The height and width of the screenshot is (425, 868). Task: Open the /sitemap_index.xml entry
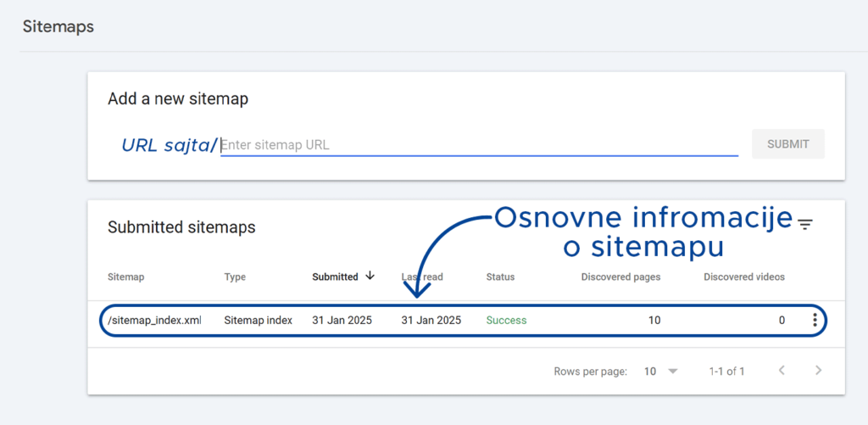click(154, 321)
